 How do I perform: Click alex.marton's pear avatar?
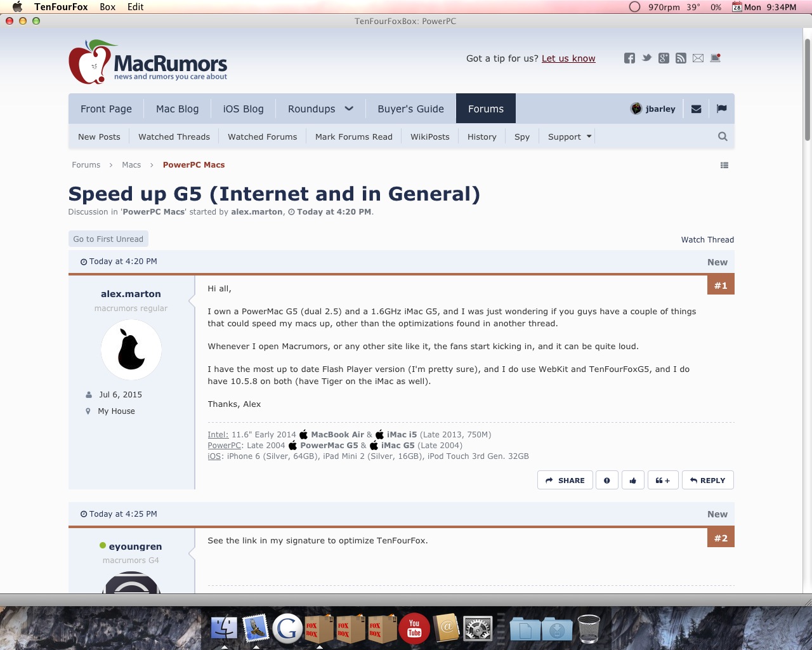(x=131, y=350)
